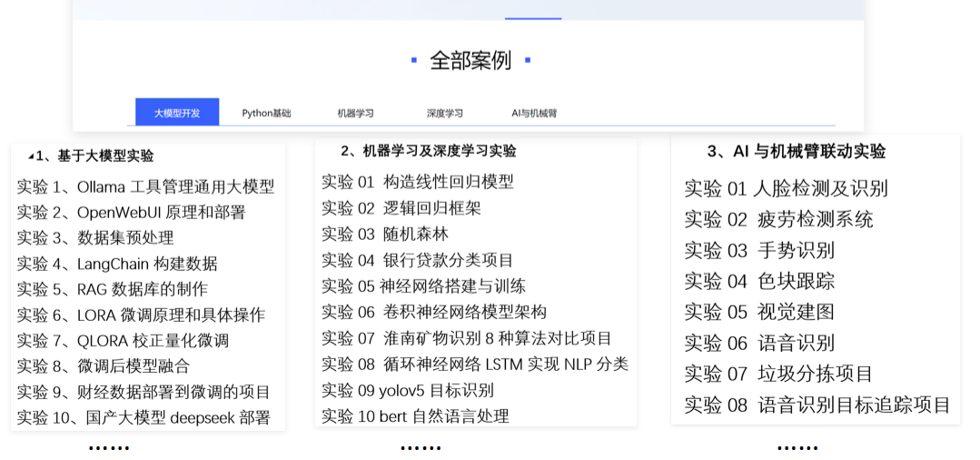The height and width of the screenshot is (460, 980).
Task: Select 实验 5、RAG 数据库的制作
Action: click(113, 289)
